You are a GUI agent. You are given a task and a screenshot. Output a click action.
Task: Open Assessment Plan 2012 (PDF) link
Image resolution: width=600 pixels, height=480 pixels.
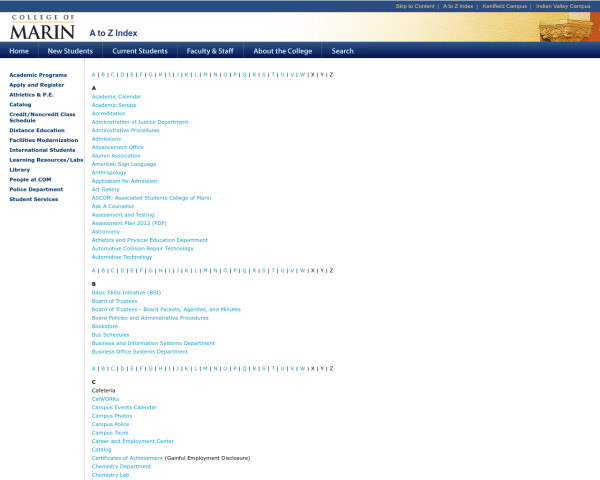(129, 223)
